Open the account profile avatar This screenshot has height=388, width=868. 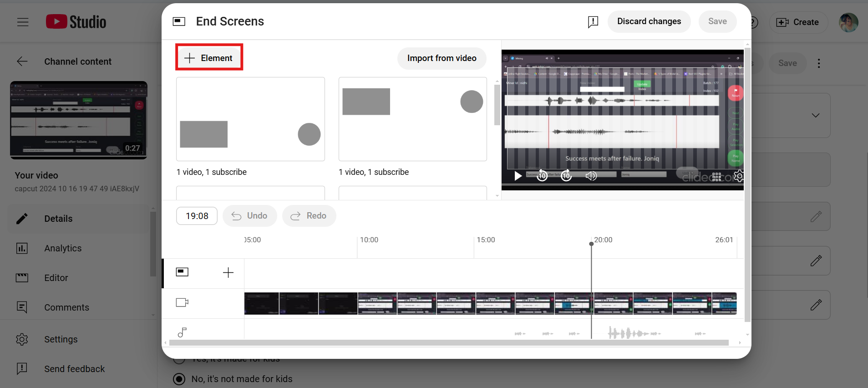848,22
